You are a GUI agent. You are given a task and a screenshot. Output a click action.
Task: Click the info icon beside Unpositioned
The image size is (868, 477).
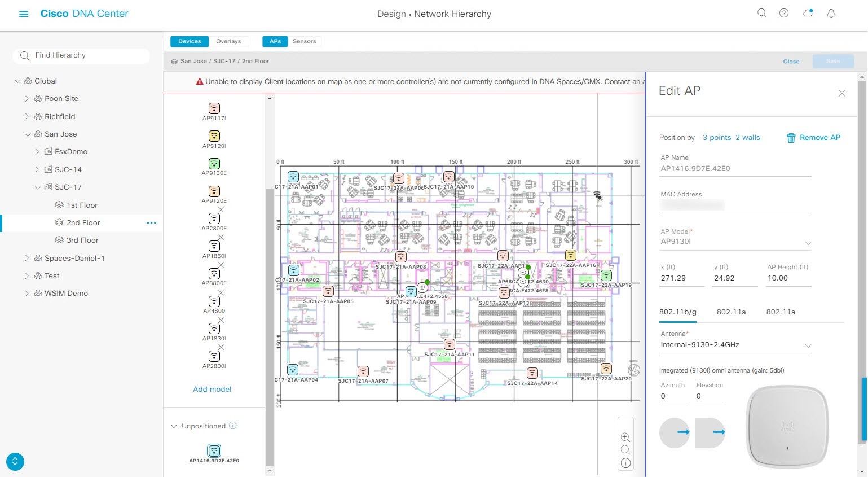pyautogui.click(x=233, y=426)
